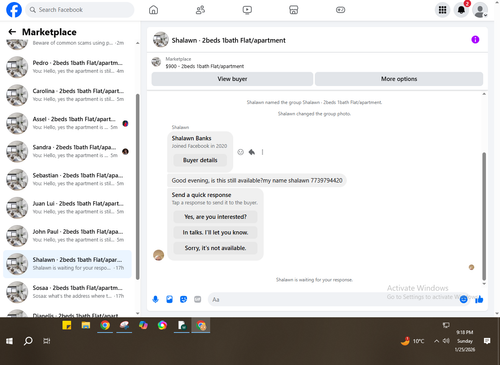
Task: Open Sticky Notes on taskbar
Action: click(67, 325)
